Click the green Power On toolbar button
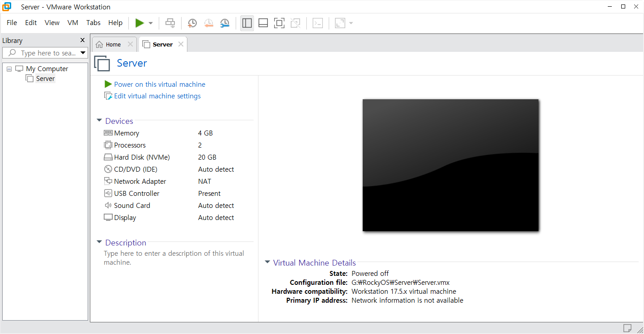The image size is (644, 334). [x=140, y=23]
